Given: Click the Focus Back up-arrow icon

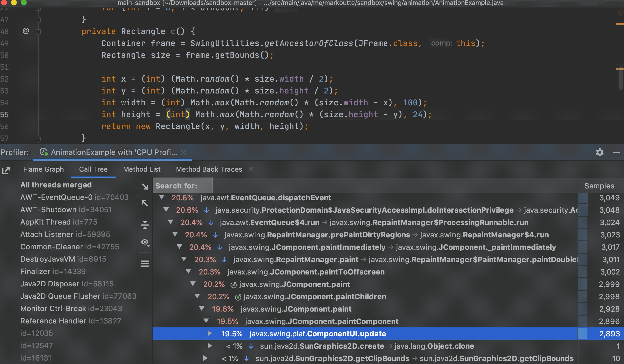Looking at the screenshot, I should [145, 203].
